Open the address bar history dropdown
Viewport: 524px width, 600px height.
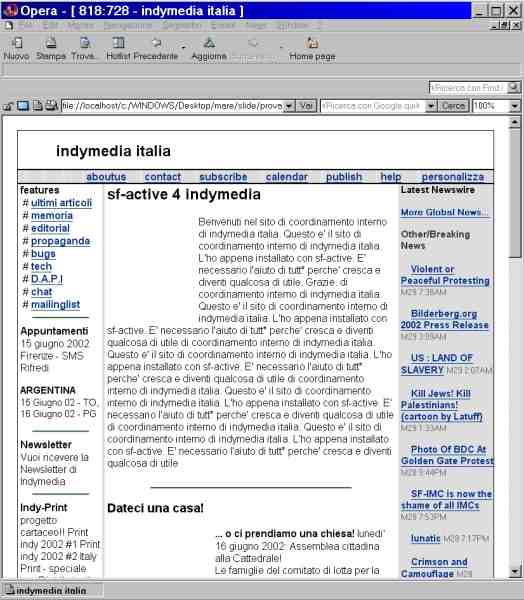(x=289, y=106)
